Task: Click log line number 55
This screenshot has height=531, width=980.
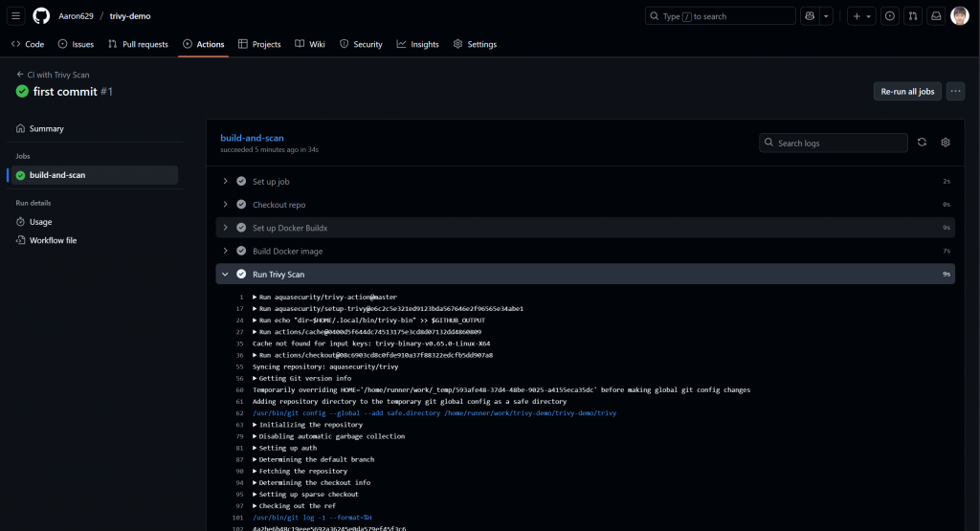Action: coord(239,366)
